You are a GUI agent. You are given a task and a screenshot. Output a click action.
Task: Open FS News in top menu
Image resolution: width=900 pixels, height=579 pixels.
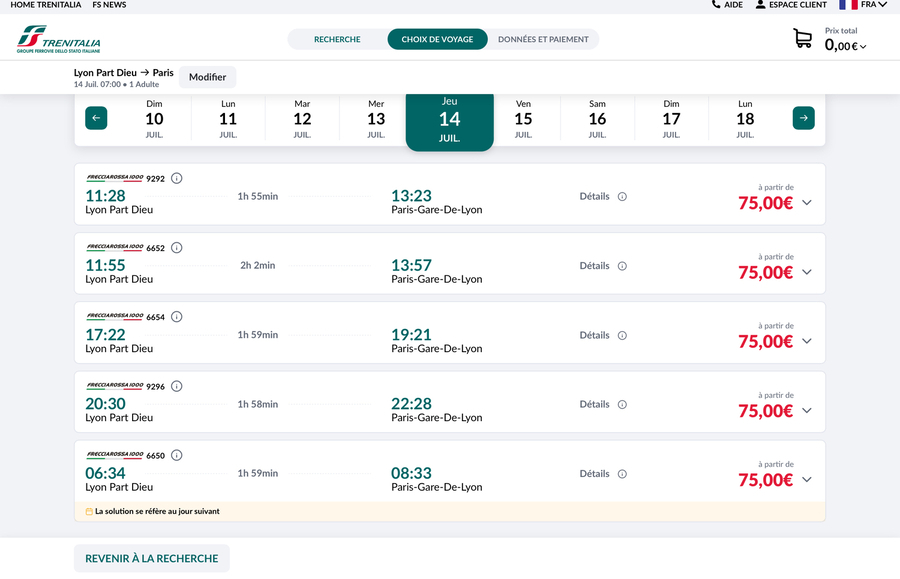tap(109, 5)
